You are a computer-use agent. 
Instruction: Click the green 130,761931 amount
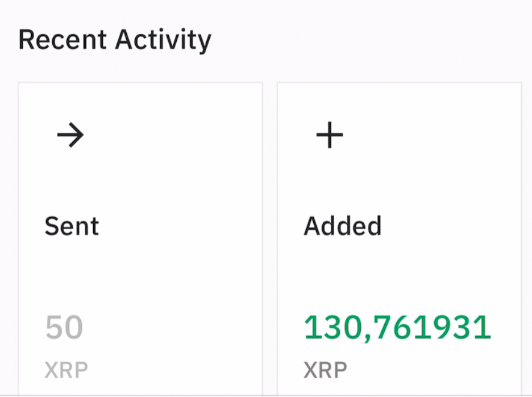point(397,328)
